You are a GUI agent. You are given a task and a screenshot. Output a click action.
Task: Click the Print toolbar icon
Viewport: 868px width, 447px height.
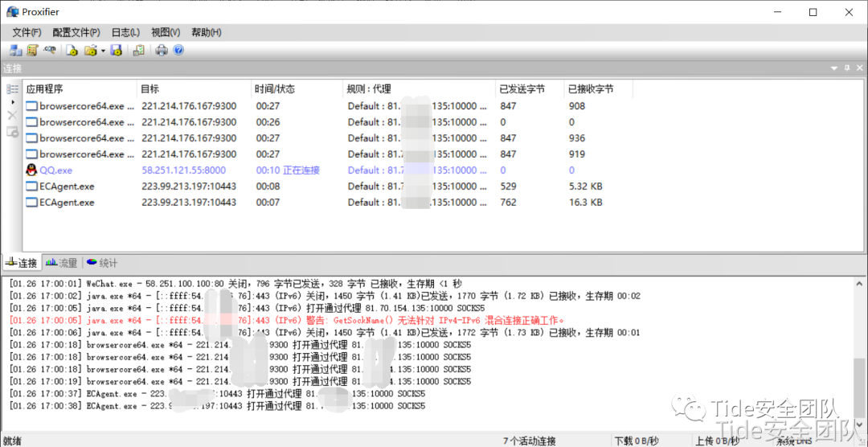pyautogui.click(x=161, y=51)
